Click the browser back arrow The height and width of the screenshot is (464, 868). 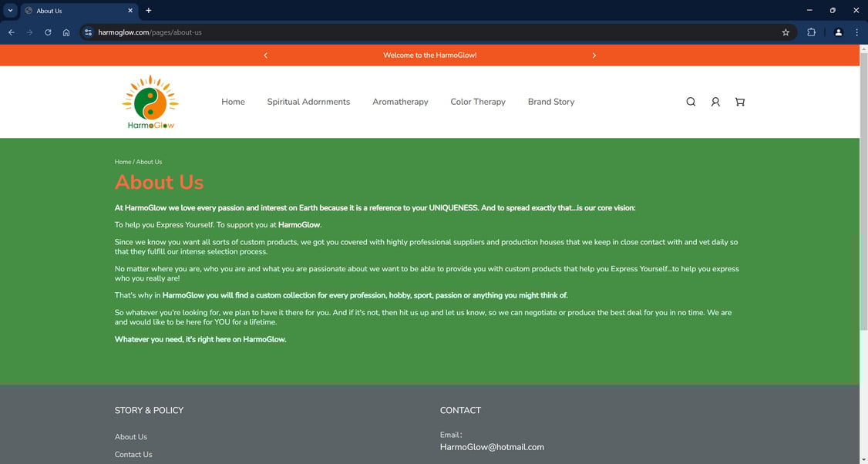pos(11,32)
